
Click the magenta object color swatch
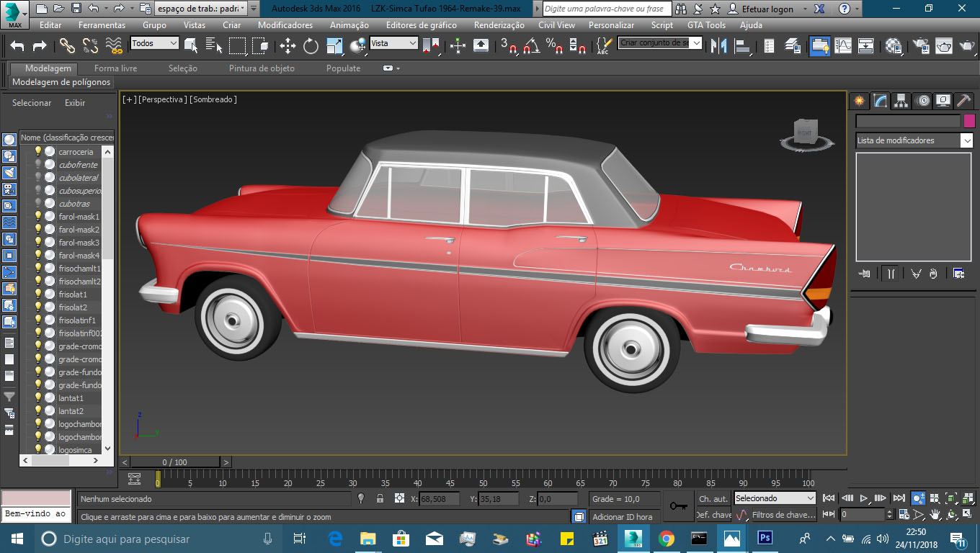[x=969, y=121]
